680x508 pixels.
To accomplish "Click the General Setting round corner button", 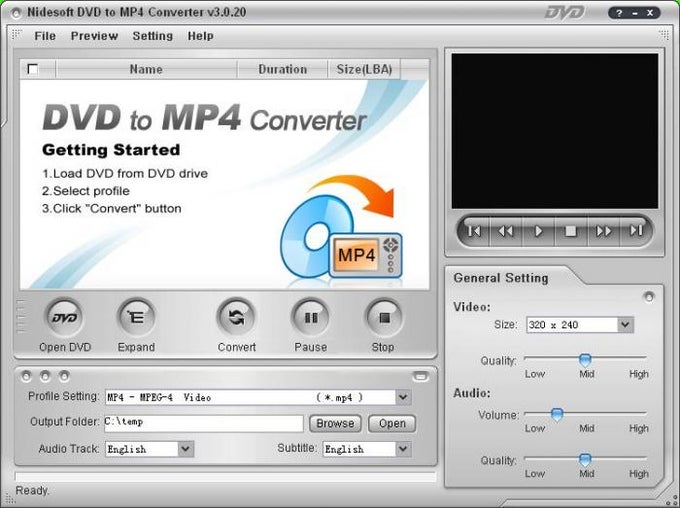I will coord(649,297).
